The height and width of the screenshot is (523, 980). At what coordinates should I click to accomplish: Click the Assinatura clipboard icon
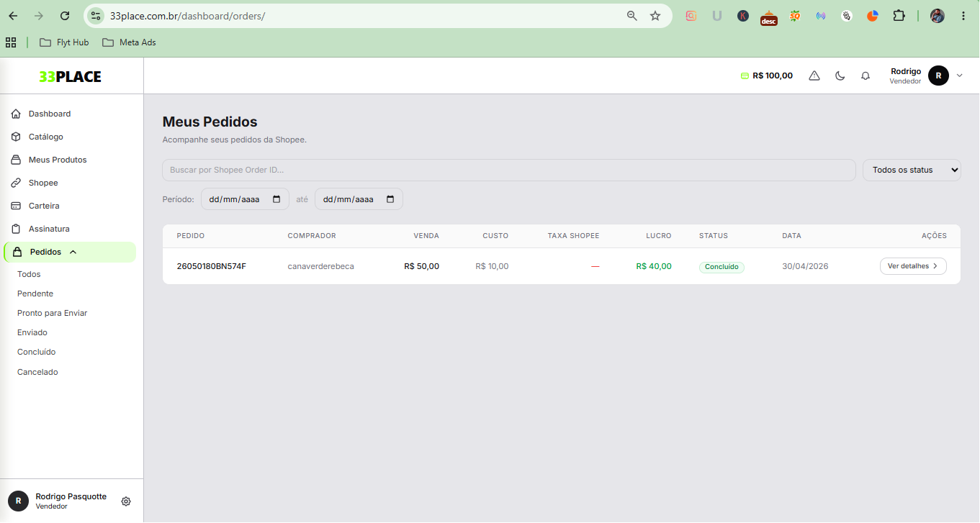16,229
